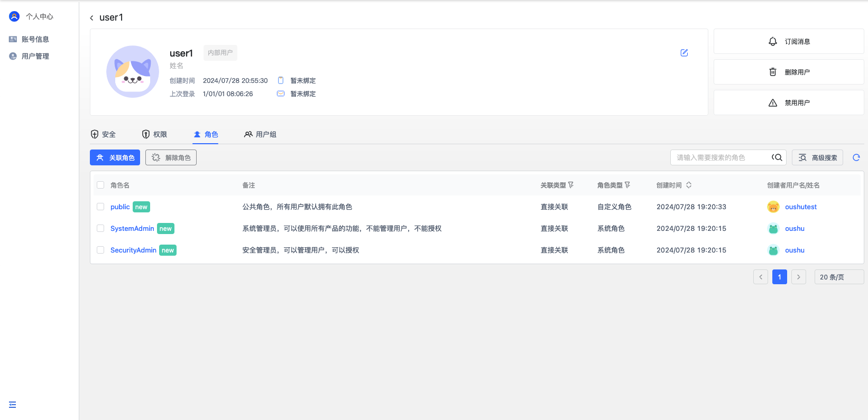Viewport: 868px width, 420px height.
Task: Click the phone binding icon
Action: coord(281,80)
